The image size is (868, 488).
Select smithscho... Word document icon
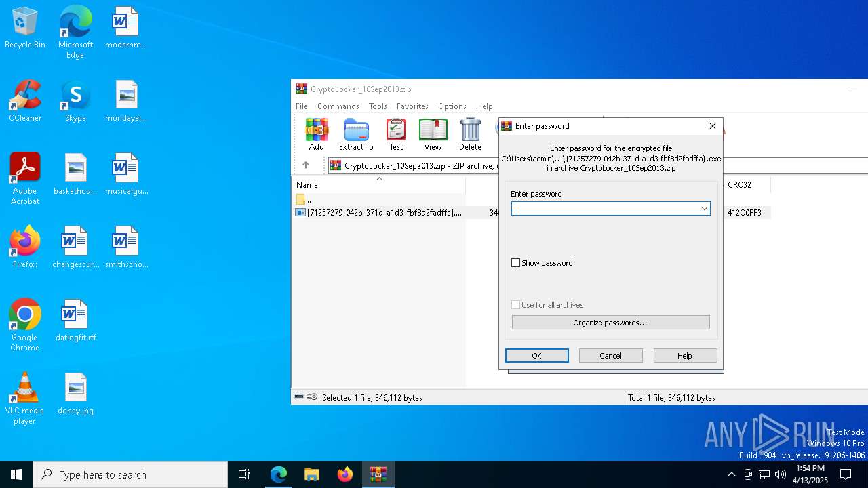[126, 248]
